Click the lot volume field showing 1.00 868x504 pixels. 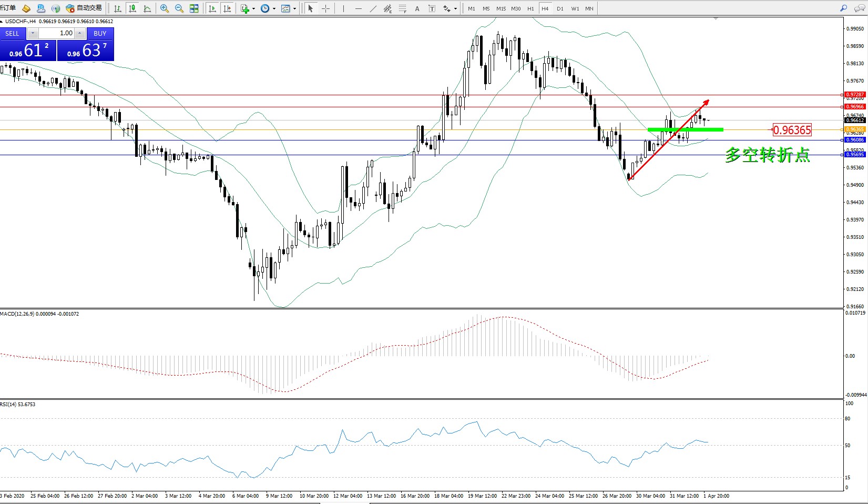pyautogui.click(x=57, y=33)
